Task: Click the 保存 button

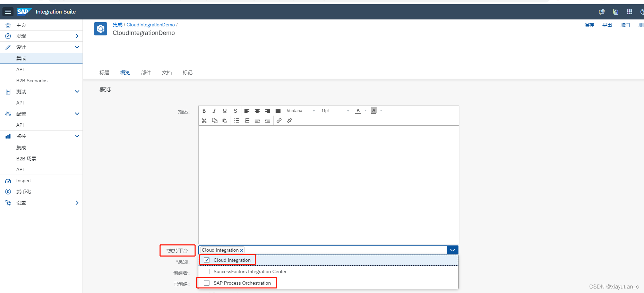Action: coord(589,25)
